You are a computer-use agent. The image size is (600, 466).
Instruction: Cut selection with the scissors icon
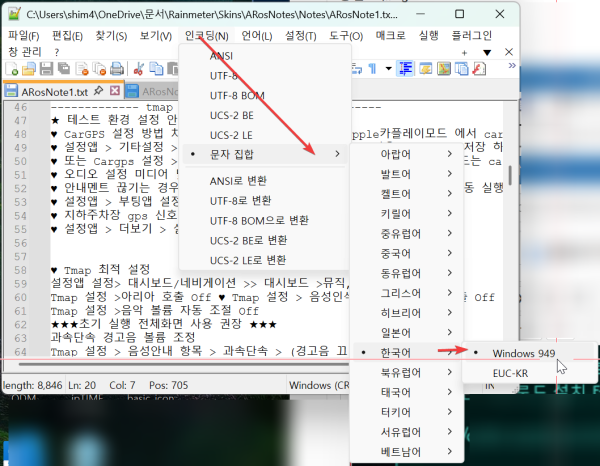click(139, 69)
